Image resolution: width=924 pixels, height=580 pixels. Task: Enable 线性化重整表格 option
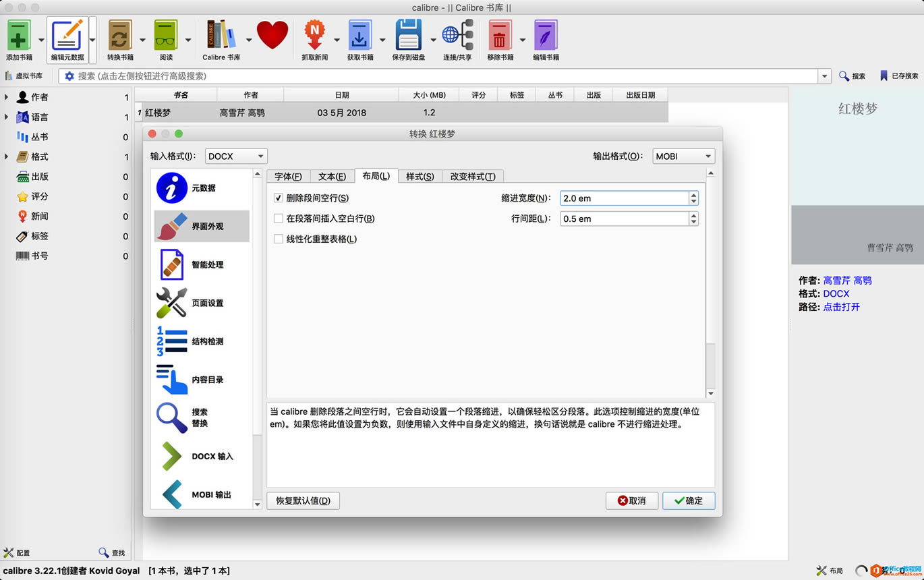(280, 239)
